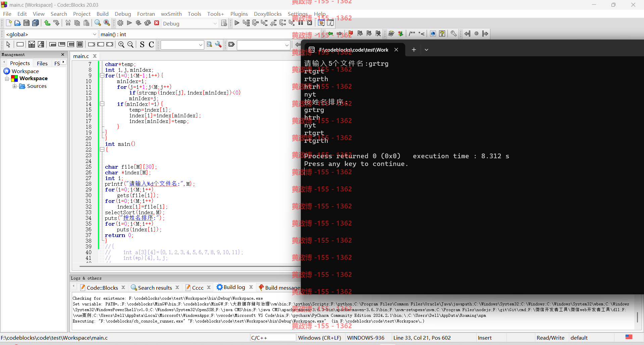644x345 pixels.
Task: Close the console tab F:\codeblocks path
Action: [x=396, y=50]
